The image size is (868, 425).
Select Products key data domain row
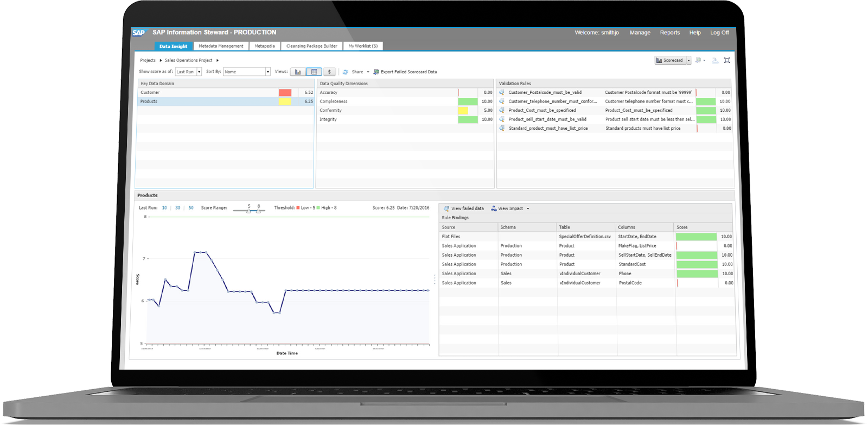coord(226,102)
